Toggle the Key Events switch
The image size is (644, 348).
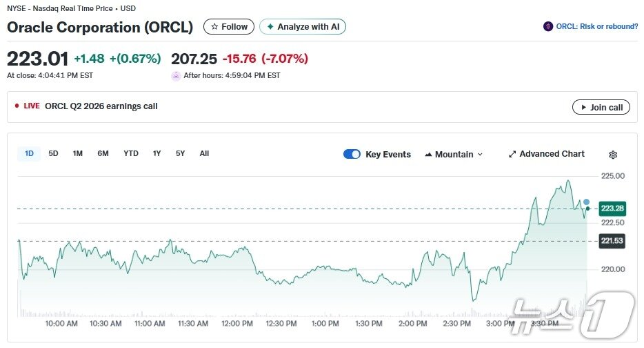(x=352, y=154)
